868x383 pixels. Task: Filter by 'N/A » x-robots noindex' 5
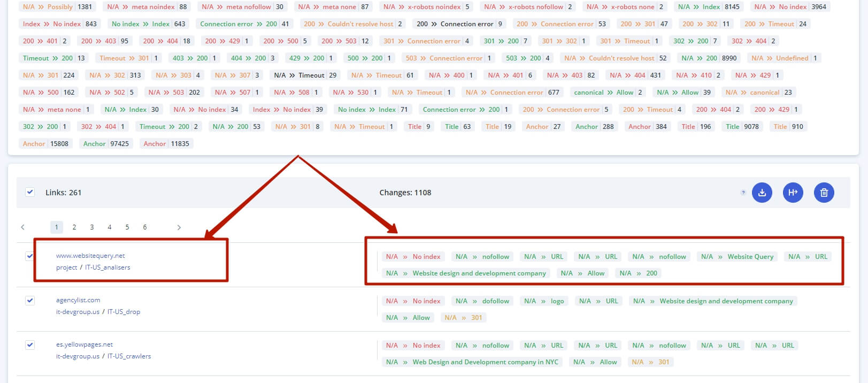426,7
